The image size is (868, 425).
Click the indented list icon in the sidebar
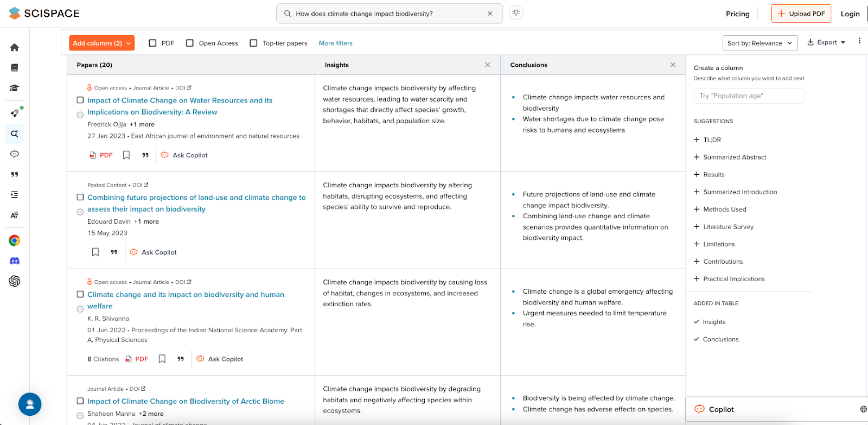pos(15,195)
